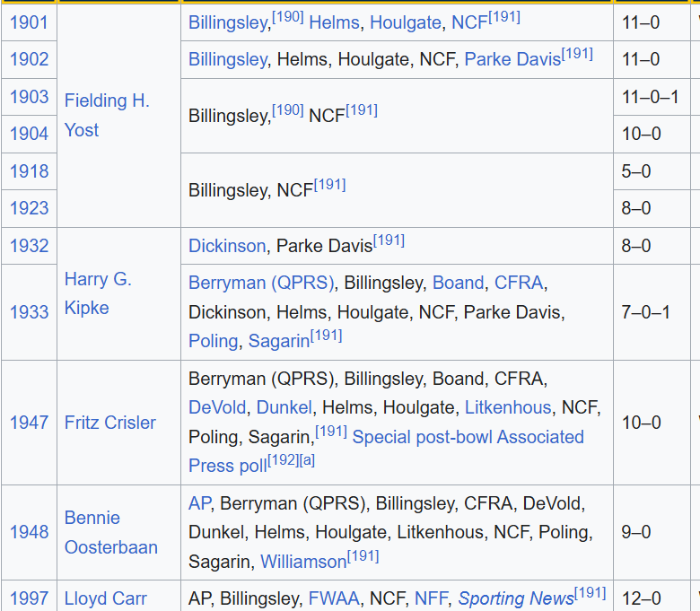Open the Lloyd Carr coach link
Image resolution: width=700 pixels, height=611 pixels.
(106, 598)
